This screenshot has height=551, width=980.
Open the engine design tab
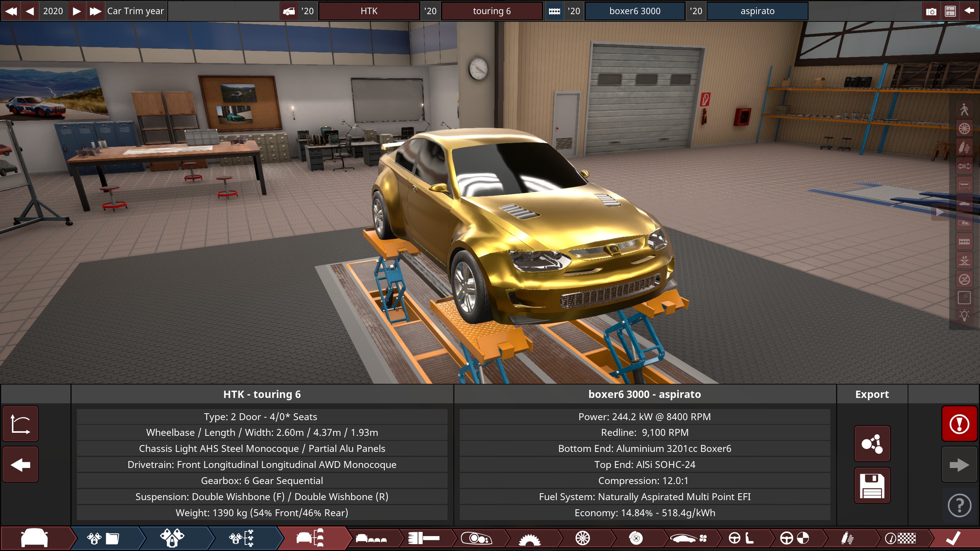click(172, 538)
